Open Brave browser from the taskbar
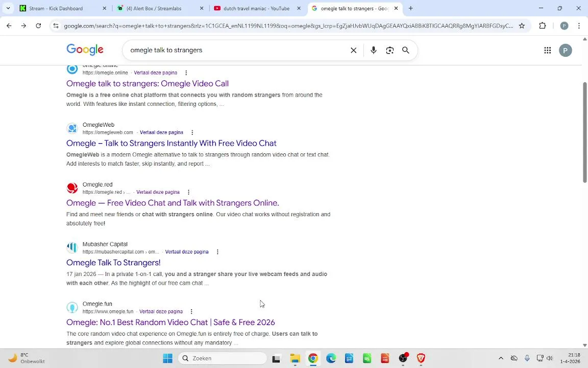Image resolution: width=588 pixels, height=368 pixels. [421, 358]
